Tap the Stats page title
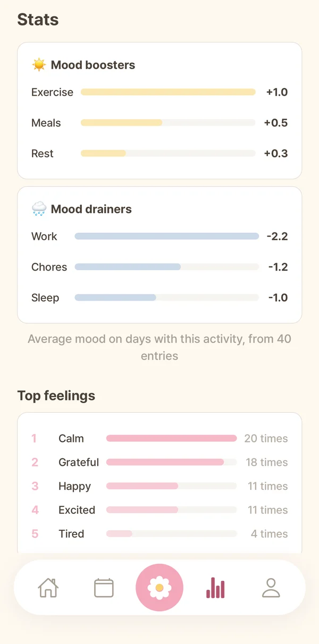The height and width of the screenshot is (644, 319). pyautogui.click(x=38, y=20)
